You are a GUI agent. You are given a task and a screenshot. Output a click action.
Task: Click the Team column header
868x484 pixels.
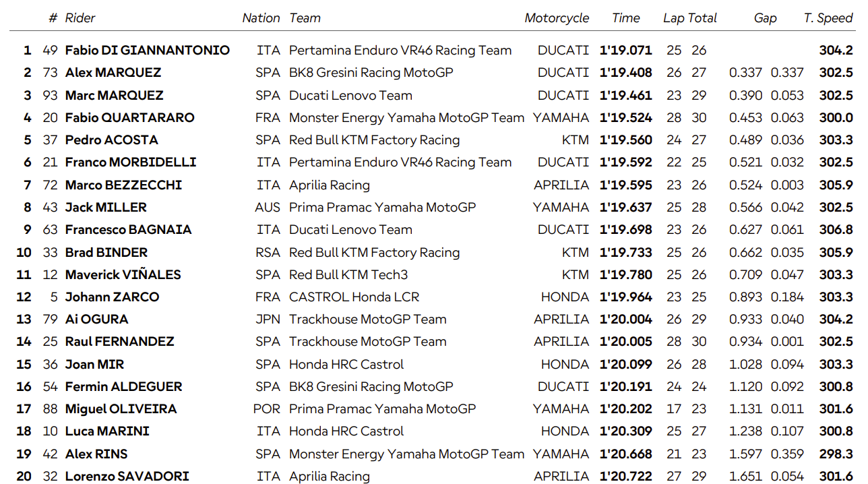pyautogui.click(x=305, y=18)
